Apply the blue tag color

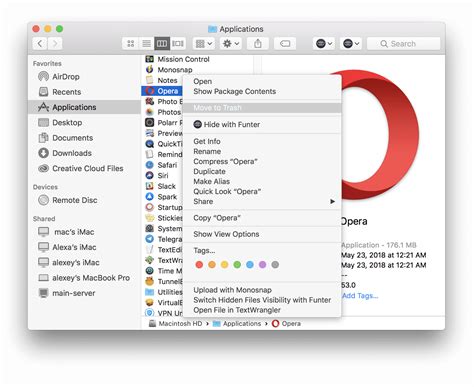coord(250,265)
